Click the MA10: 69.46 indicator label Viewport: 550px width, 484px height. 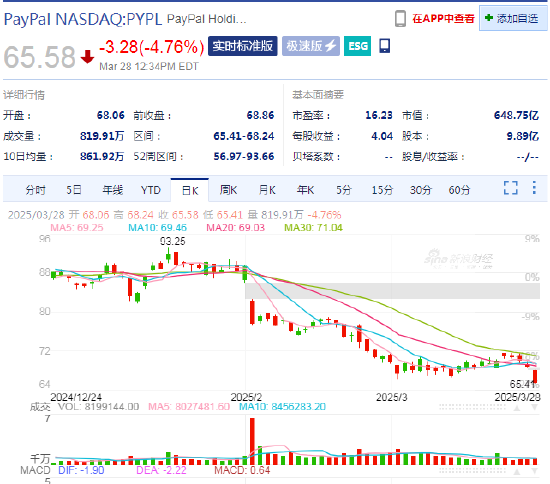click(x=157, y=228)
